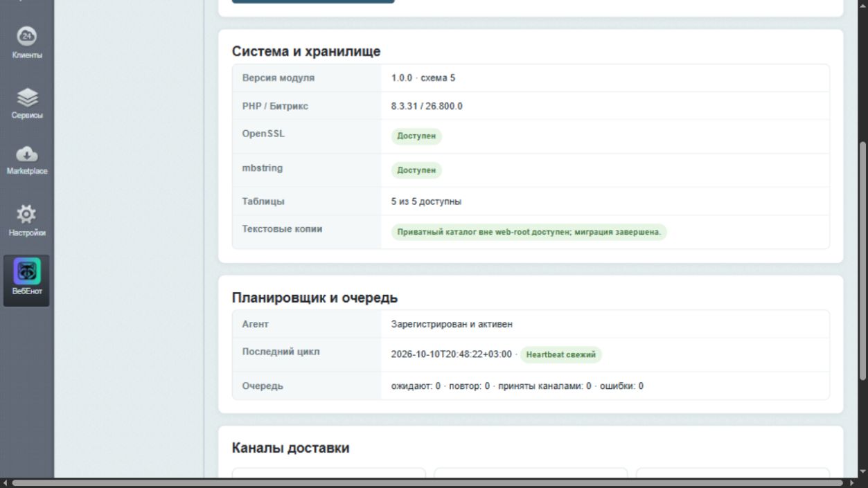Click the scroll left arrow
868x488 pixels.
click(5, 482)
